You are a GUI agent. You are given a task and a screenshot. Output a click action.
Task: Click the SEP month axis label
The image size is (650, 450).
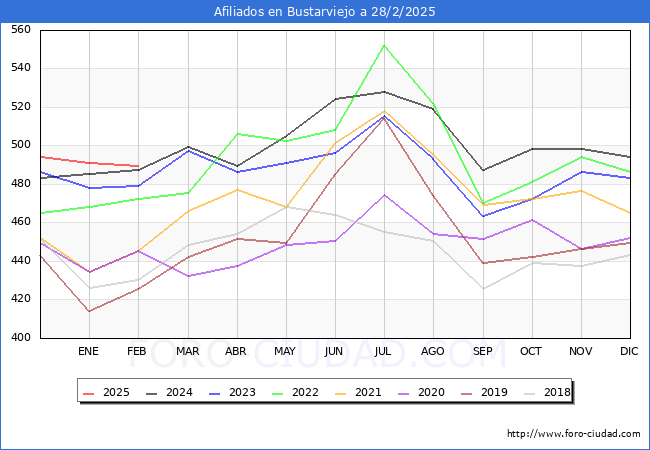pos(483,351)
